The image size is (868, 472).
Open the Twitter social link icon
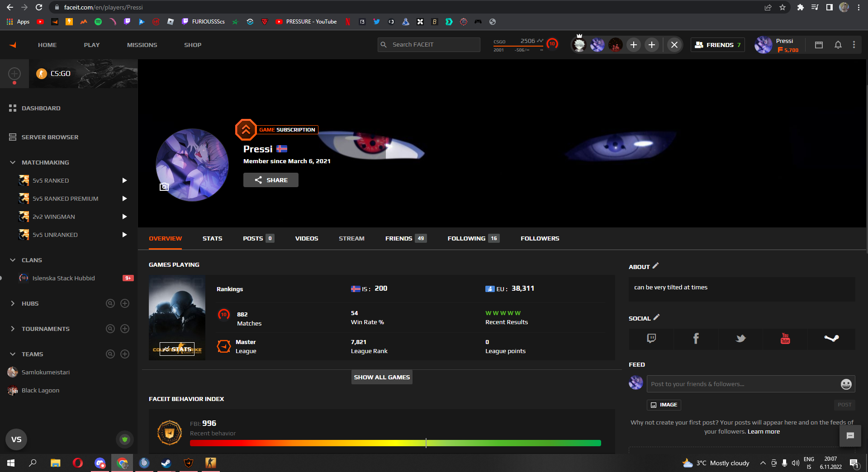740,339
